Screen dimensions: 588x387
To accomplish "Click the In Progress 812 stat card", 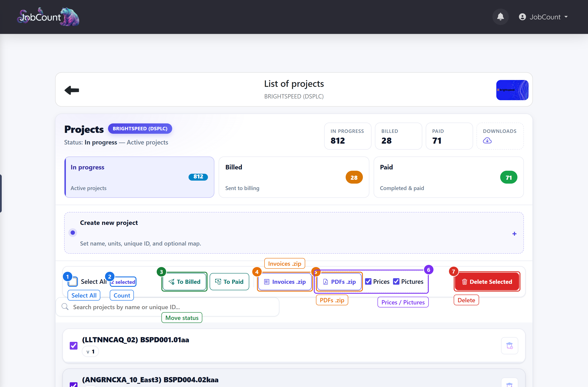I will (x=347, y=136).
